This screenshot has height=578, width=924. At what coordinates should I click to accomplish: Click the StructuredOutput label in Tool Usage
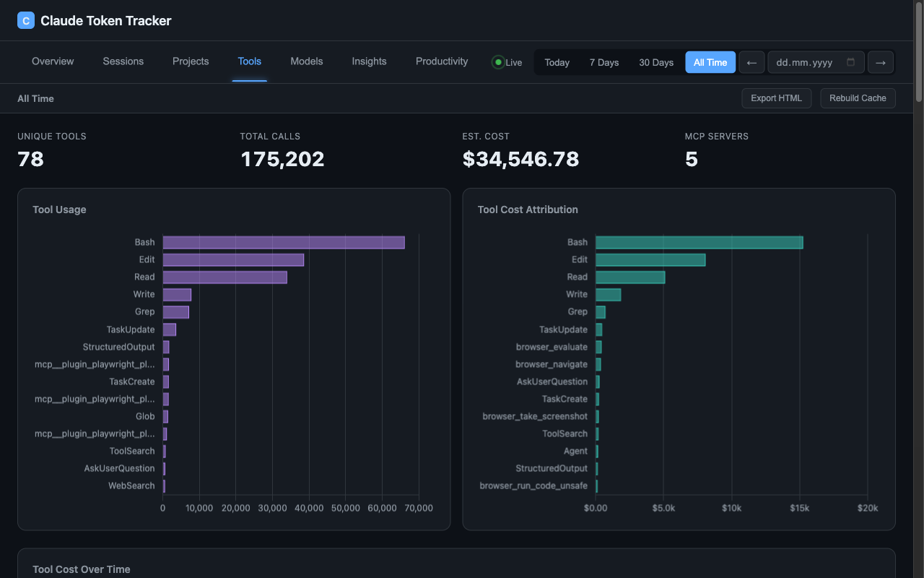(x=118, y=347)
